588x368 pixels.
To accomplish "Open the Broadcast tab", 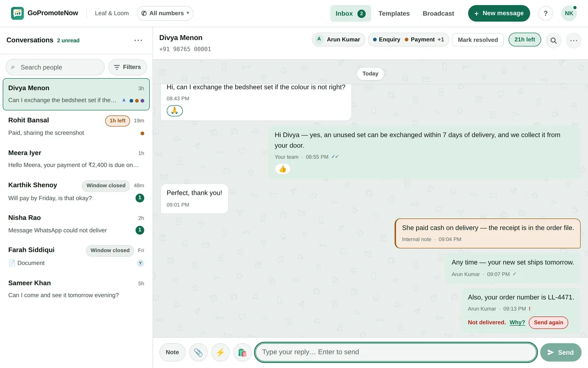I will click(438, 13).
